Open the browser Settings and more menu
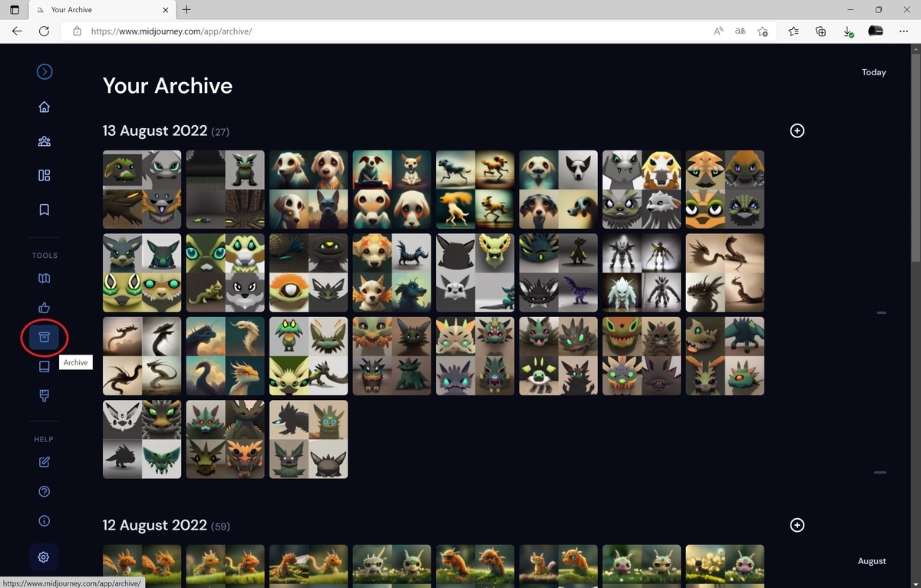The width and height of the screenshot is (921, 588). [x=903, y=31]
